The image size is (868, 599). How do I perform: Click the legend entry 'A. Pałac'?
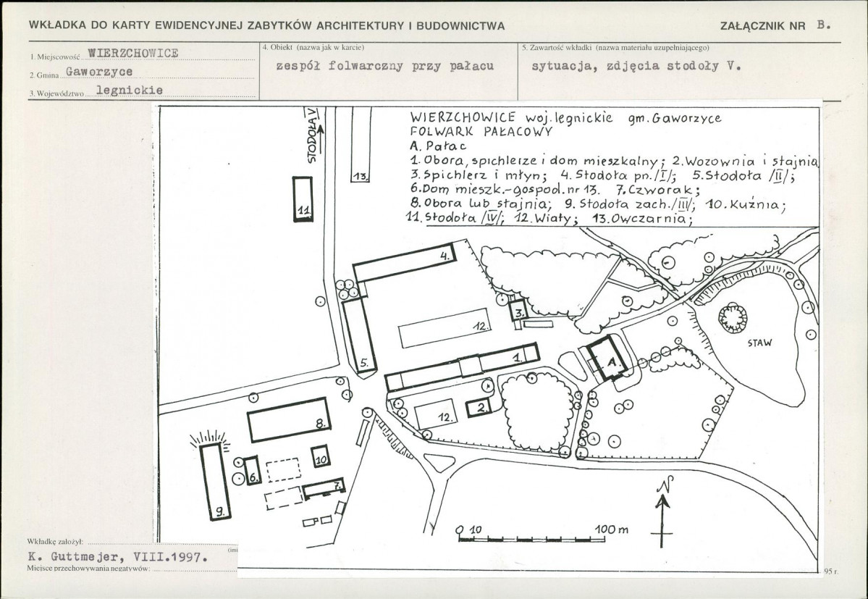point(438,146)
